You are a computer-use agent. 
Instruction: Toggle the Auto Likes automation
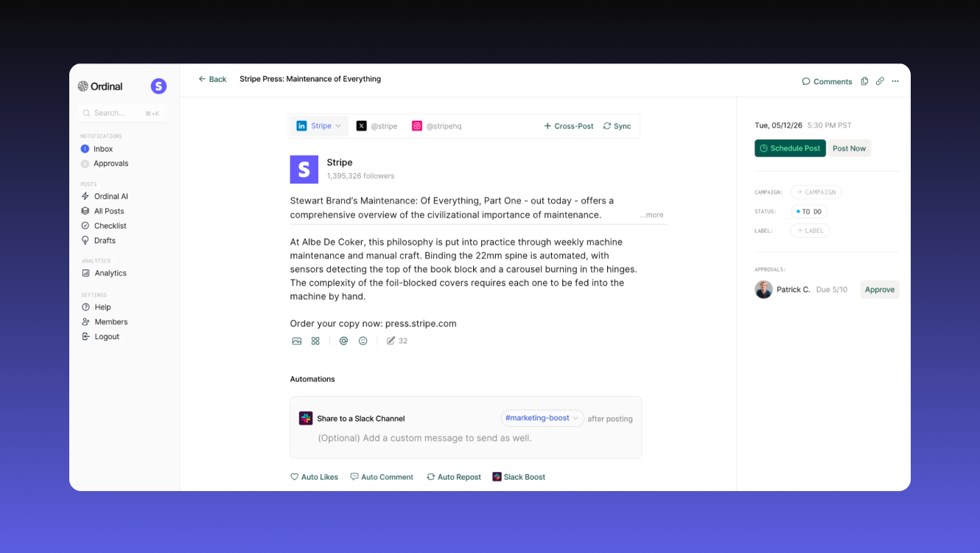[x=314, y=477]
